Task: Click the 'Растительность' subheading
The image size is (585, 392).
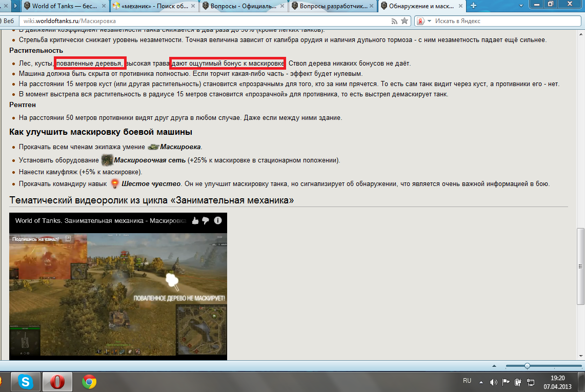Action: pos(36,50)
